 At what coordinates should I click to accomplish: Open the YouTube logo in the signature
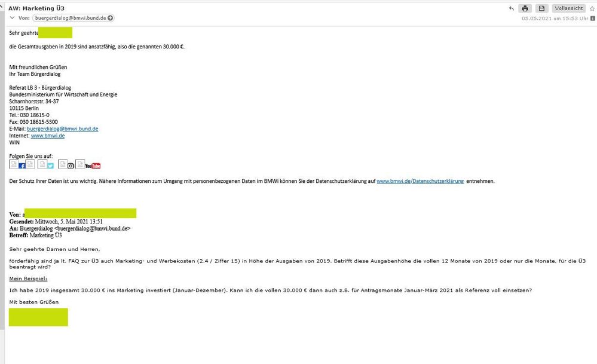click(x=93, y=166)
